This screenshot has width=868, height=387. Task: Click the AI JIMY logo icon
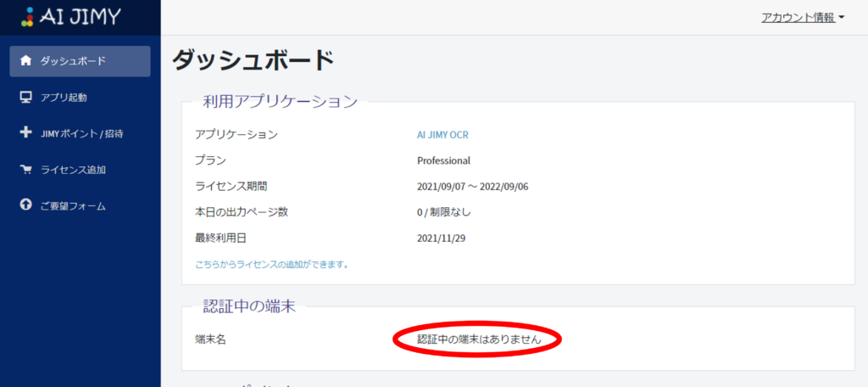coord(27,17)
